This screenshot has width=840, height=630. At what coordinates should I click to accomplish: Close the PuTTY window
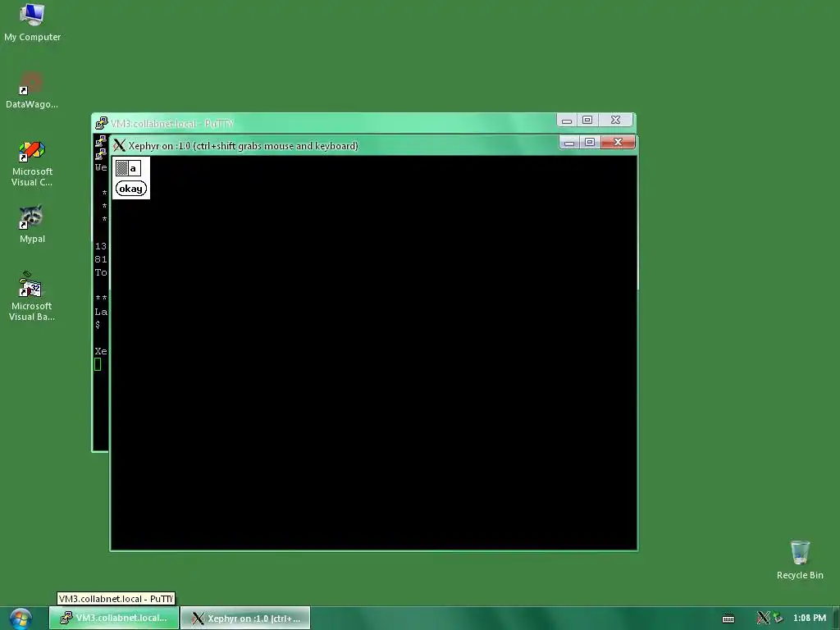click(615, 121)
